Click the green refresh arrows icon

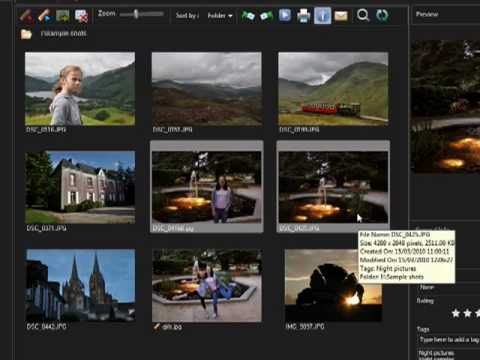382,15
